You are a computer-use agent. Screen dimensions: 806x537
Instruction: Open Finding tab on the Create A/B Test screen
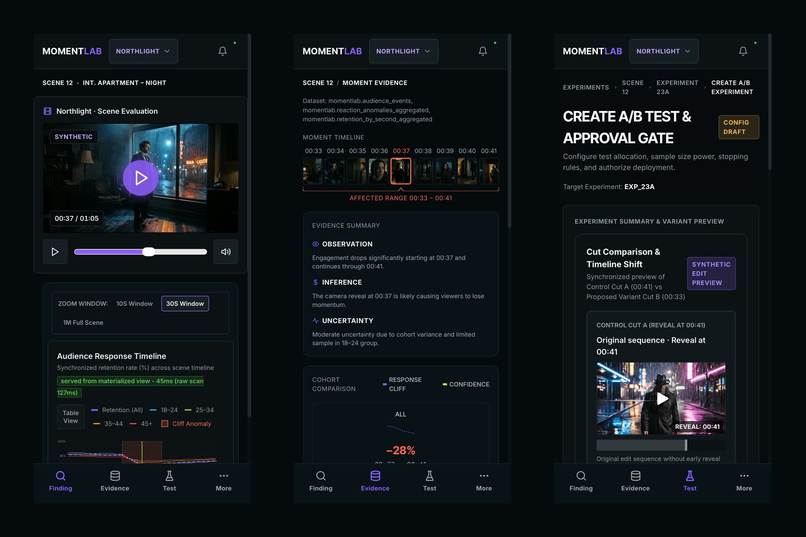tap(581, 481)
